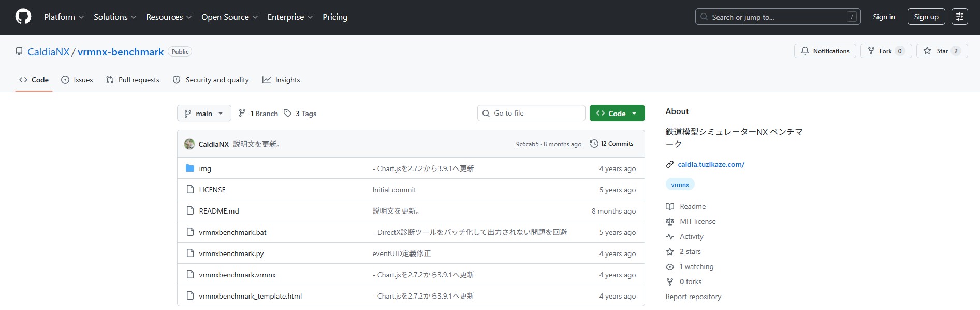Click the file icon beside vrmnxbenchmark.py
The height and width of the screenshot is (310, 980).
190,253
